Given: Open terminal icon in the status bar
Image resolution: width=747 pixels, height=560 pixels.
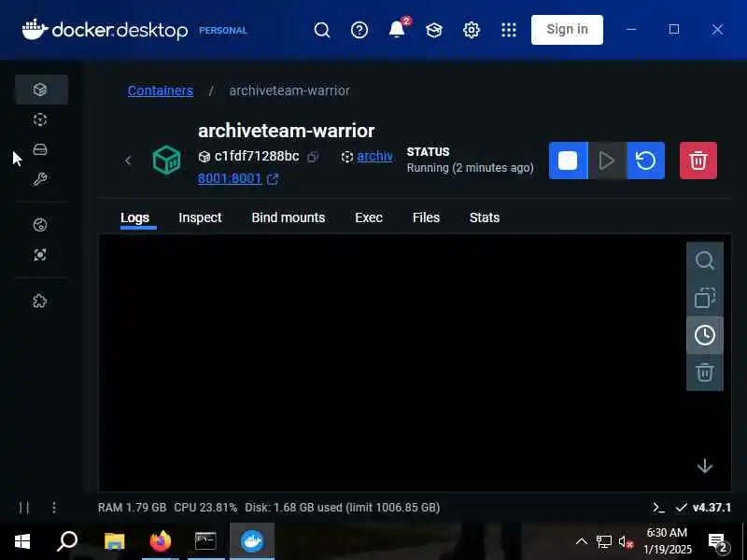Looking at the screenshot, I should 658,508.
